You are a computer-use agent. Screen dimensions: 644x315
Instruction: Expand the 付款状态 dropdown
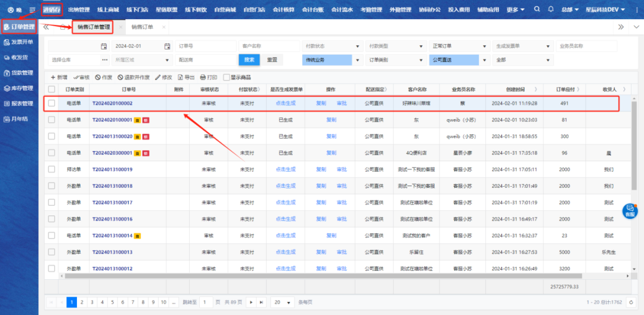pos(332,46)
